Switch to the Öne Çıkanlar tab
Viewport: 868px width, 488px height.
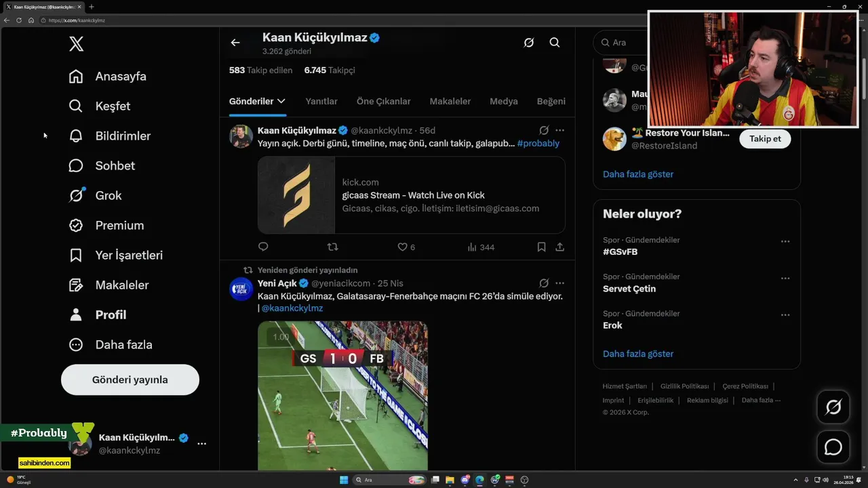point(384,101)
